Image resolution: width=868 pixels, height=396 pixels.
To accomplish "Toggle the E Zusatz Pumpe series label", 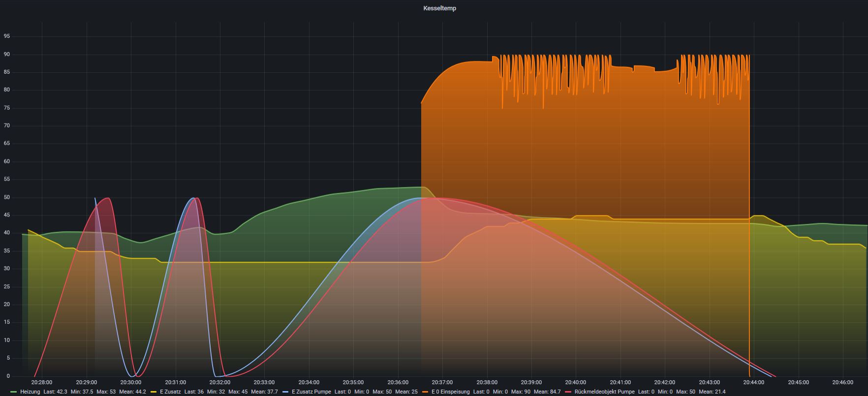I will [310, 392].
